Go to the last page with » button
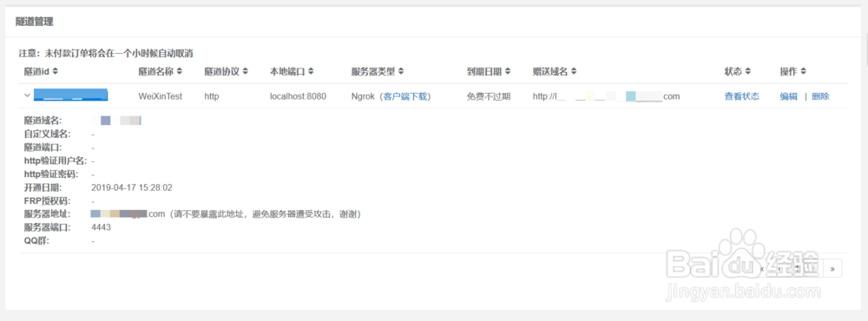The width and height of the screenshot is (868, 321). 832,268
